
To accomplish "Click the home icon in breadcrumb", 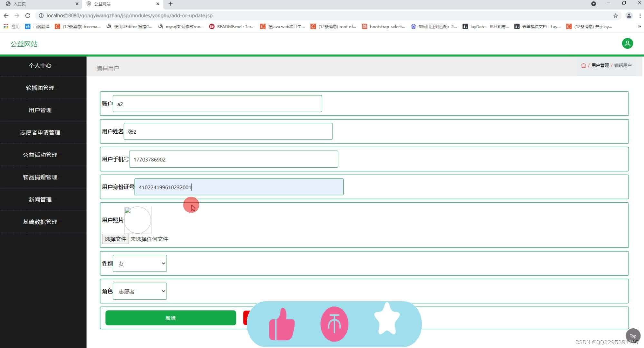I will [x=583, y=65].
